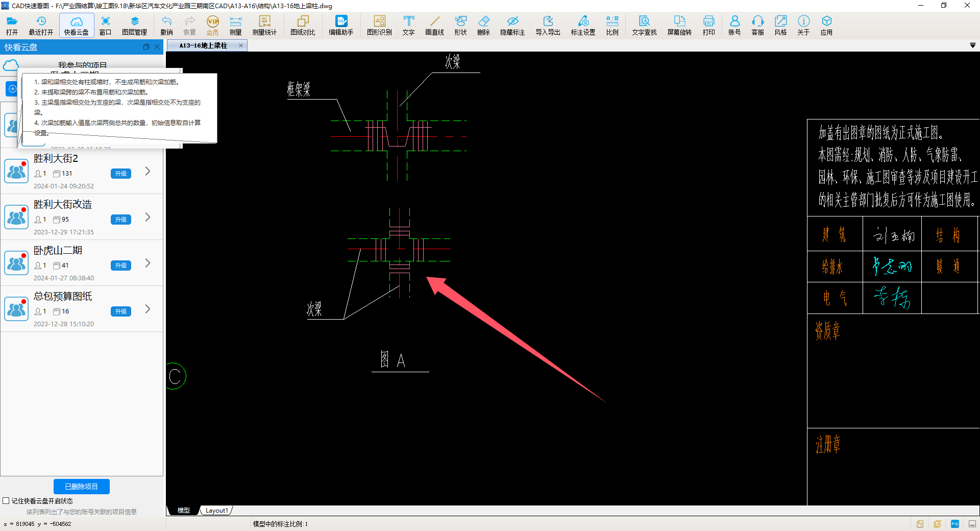The height and width of the screenshot is (531, 980).
Task: Click 升级 for 总包预算图纸
Action: point(121,311)
